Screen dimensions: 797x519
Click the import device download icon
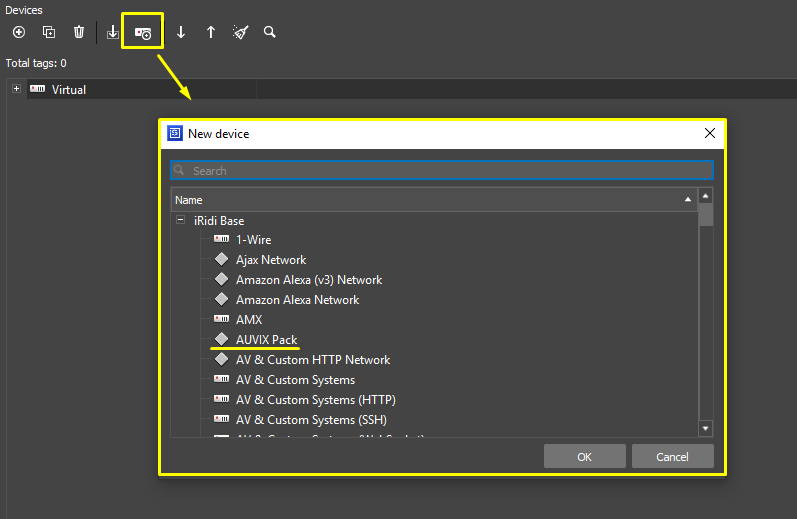coord(113,32)
